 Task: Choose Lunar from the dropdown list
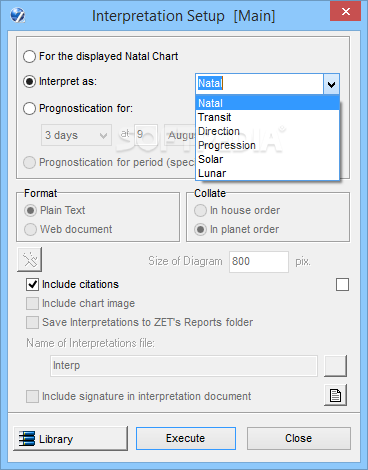pos(268,173)
